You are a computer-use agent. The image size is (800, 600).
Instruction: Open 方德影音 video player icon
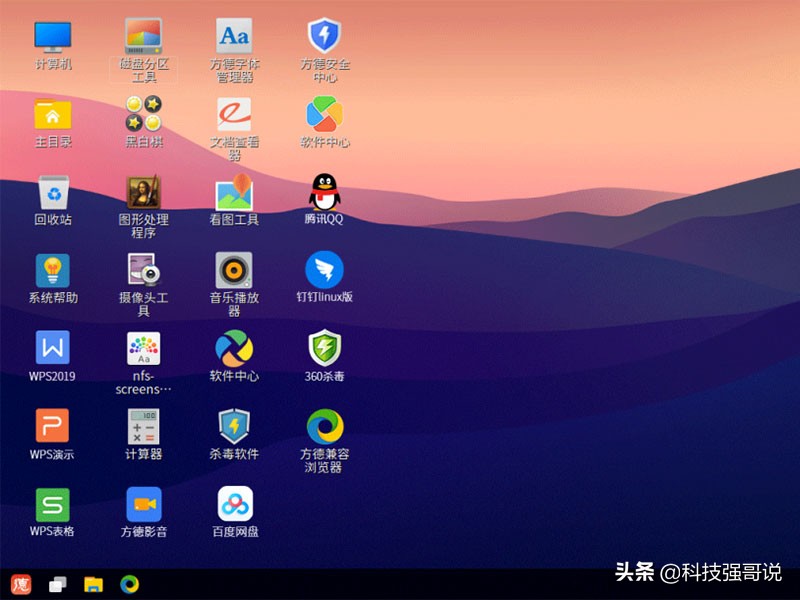tap(144, 504)
